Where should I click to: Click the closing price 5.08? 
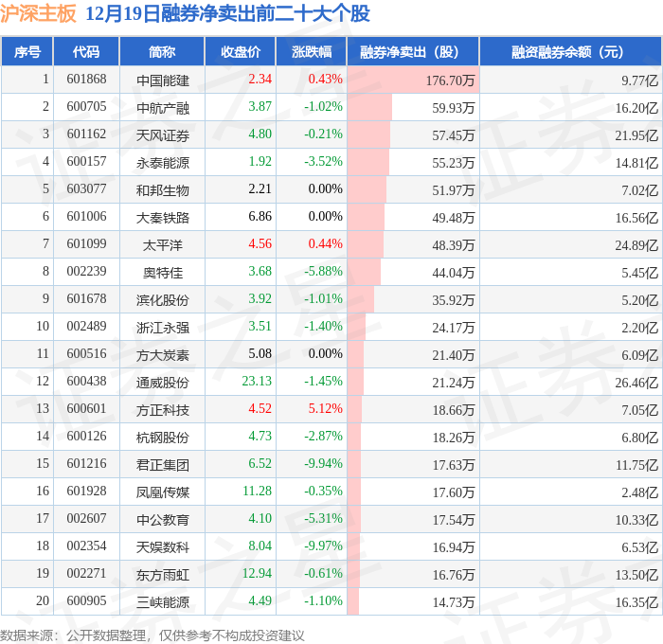pyautogui.click(x=260, y=354)
